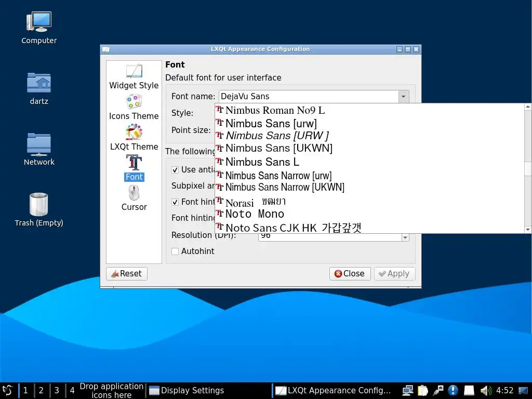Click the Drop application icons here area
The width and height of the screenshot is (532, 399).
[x=112, y=391]
